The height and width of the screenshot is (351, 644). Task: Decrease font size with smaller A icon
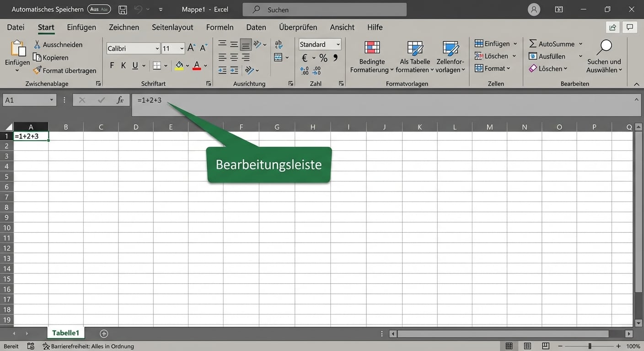pos(204,48)
